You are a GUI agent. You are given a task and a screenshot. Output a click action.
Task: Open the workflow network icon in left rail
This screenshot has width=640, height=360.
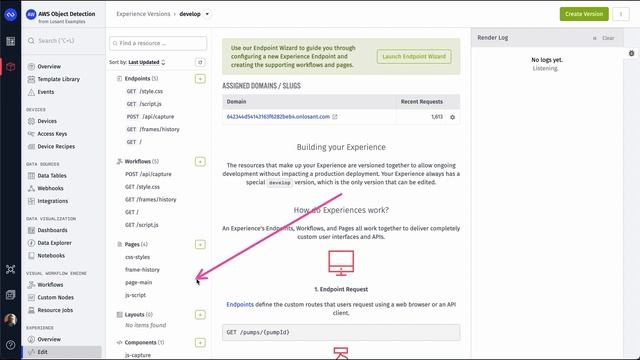[x=10, y=269]
